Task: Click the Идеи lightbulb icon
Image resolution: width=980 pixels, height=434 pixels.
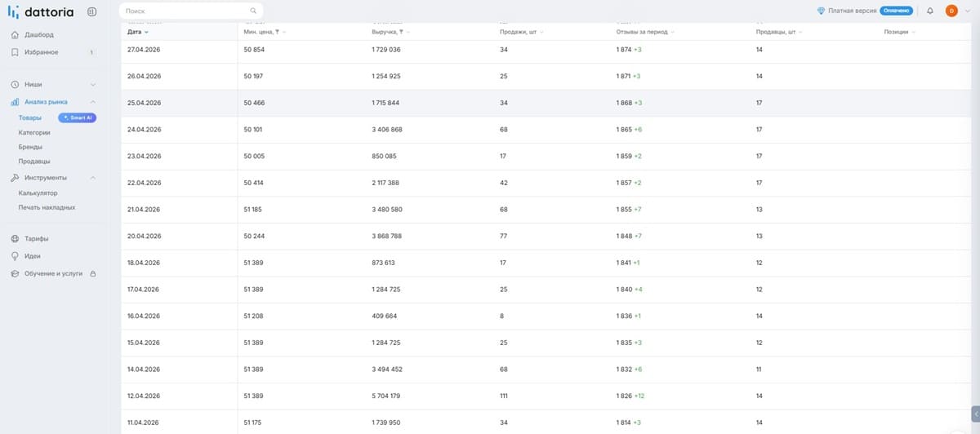Action: pyautogui.click(x=15, y=256)
